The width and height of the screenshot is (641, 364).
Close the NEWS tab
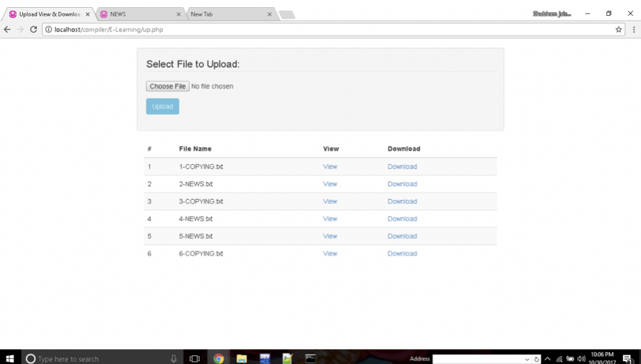(178, 14)
